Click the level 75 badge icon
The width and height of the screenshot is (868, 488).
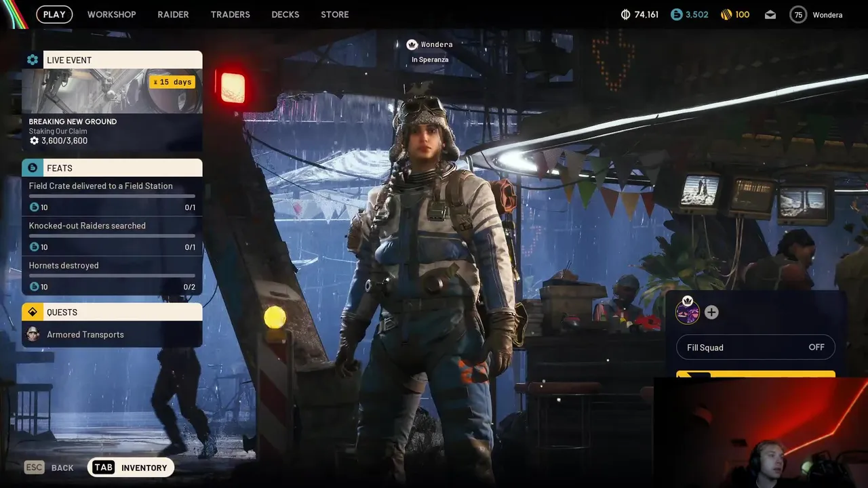pos(798,14)
